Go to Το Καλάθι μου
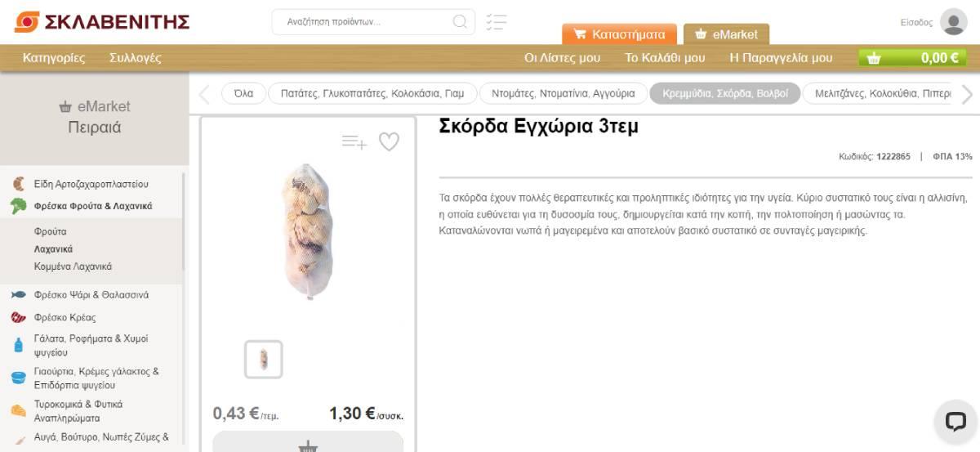 665,58
